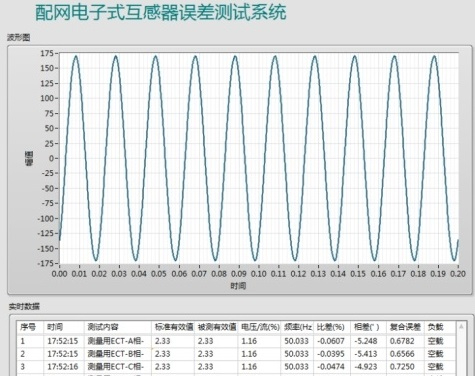Select the 负载 column header

441,327
